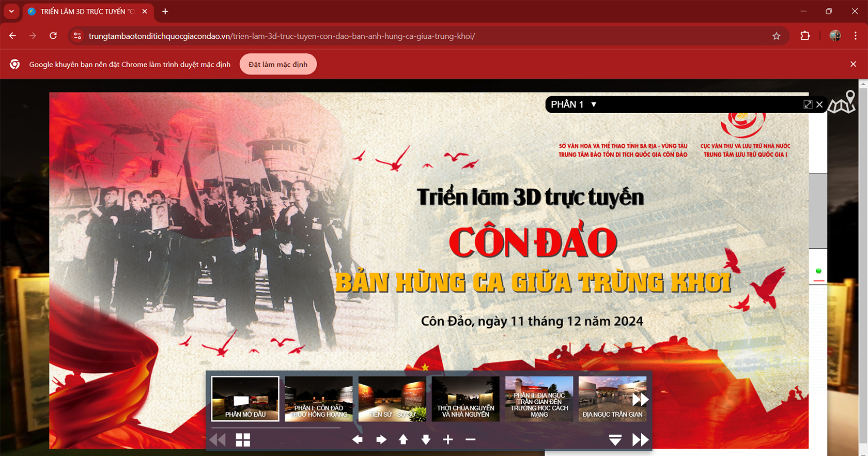Image resolution: width=868 pixels, height=456 pixels.
Task: Click the thumbnail strip scroll progress bar
Action: click(276, 428)
